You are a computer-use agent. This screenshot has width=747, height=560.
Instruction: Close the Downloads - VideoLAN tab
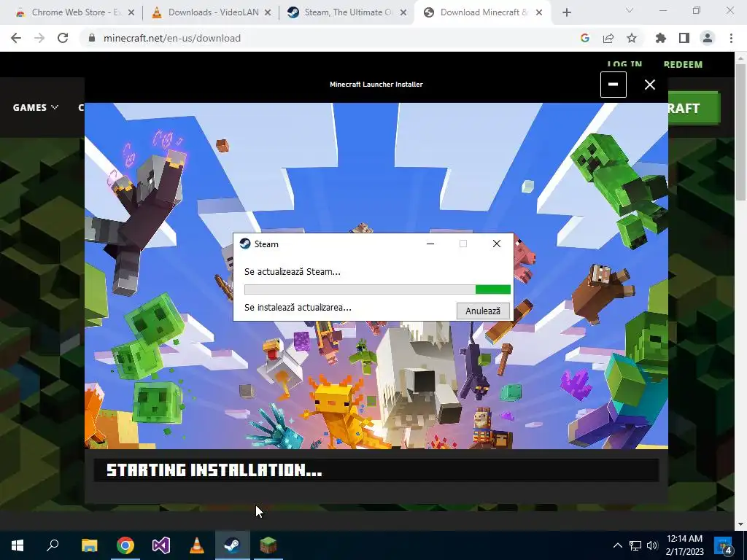268,13
